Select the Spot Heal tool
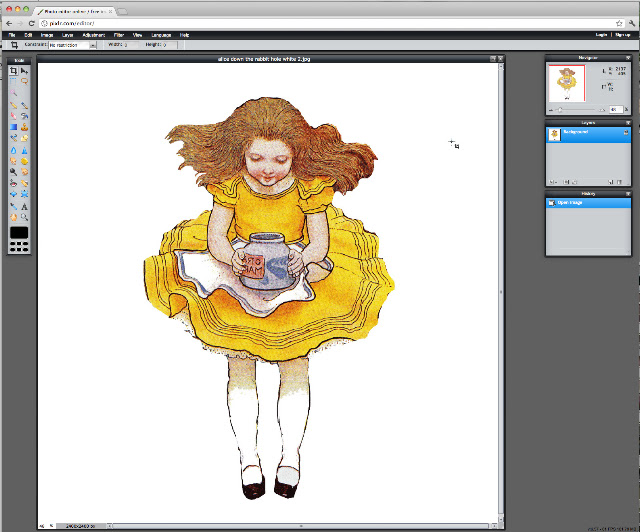The height and width of the screenshot is (532, 640). pyautogui.click(x=24, y=183)
